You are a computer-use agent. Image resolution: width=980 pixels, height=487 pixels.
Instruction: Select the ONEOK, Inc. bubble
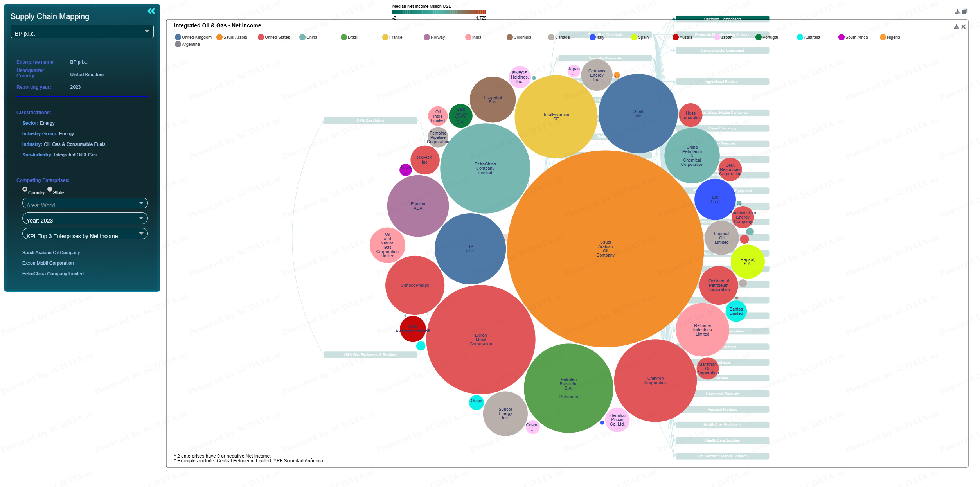pyautogui.click(x=425, y=160)
